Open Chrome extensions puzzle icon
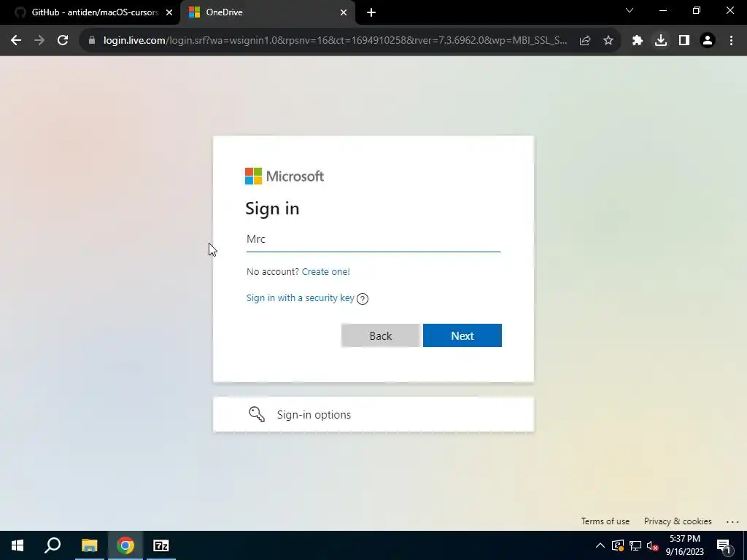This screenshot has height=560, width=747. (x=638, y=41)
